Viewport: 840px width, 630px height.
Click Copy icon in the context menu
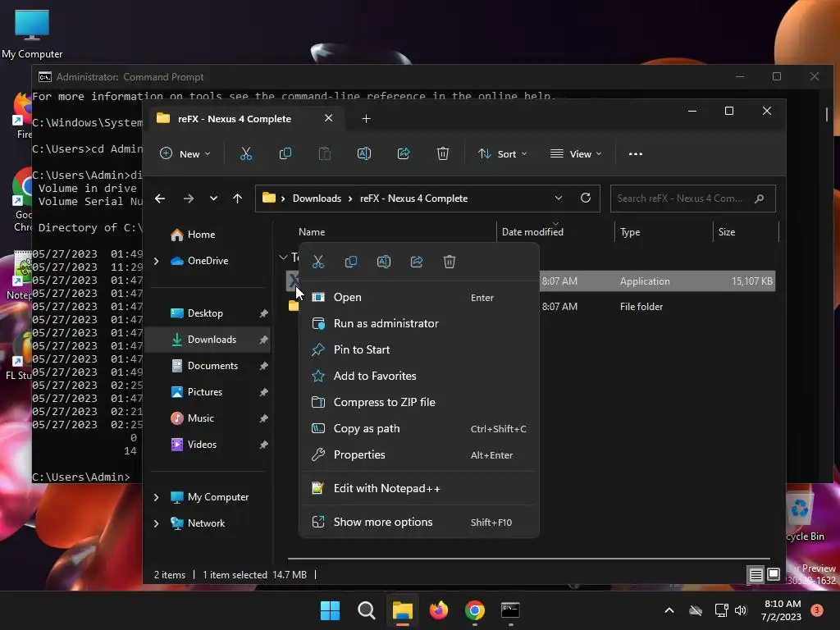click(x=351, y=262)
